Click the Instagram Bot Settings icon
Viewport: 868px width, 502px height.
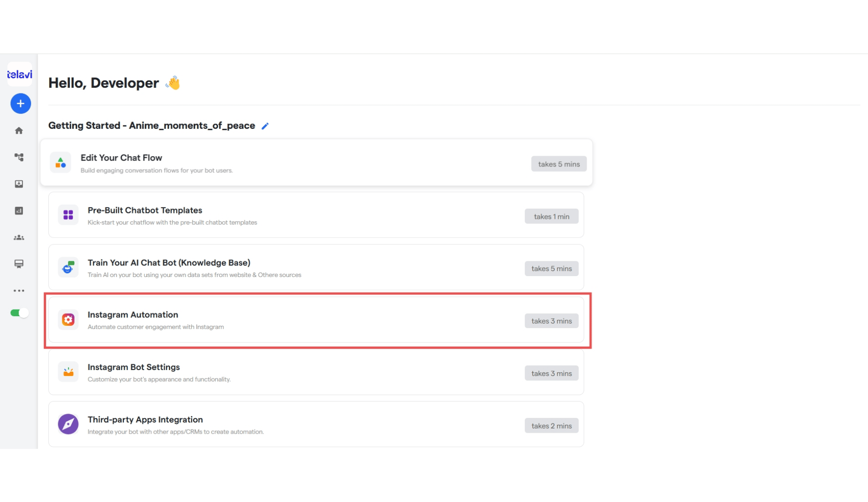68,372
